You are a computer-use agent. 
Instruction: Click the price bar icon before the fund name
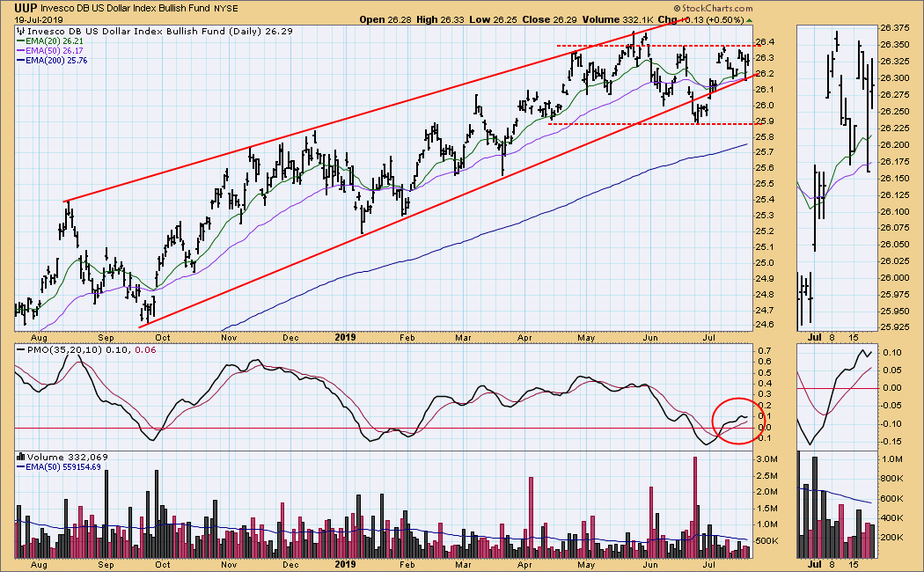click(x=19, y=31)
